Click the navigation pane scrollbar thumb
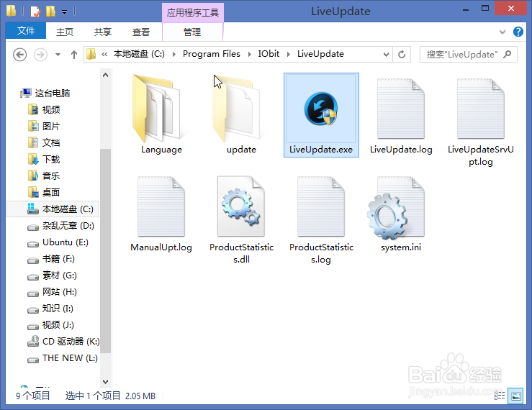532x410 pixels. tap(105, 250)
